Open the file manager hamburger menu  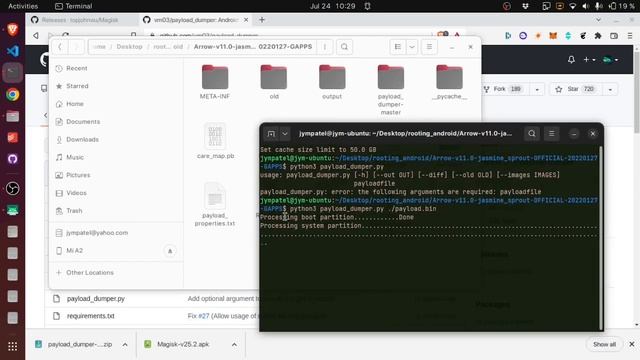[x=429, y=47]
